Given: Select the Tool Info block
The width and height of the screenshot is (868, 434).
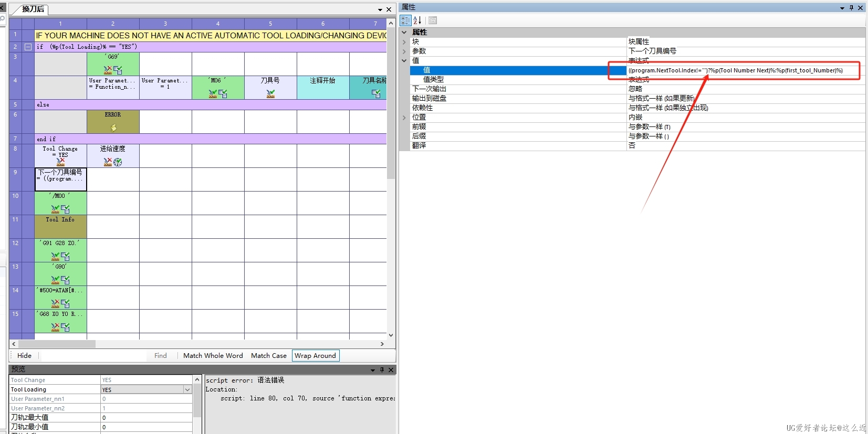Looking at the screenshot, I should [60, 226].
